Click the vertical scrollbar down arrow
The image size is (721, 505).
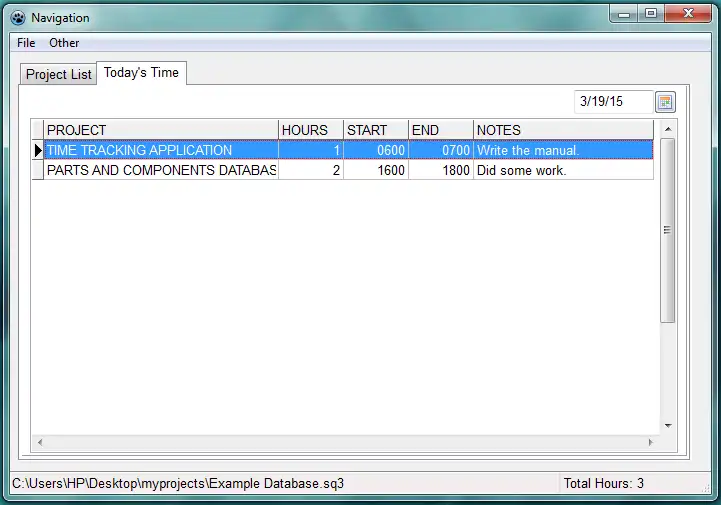668,426
